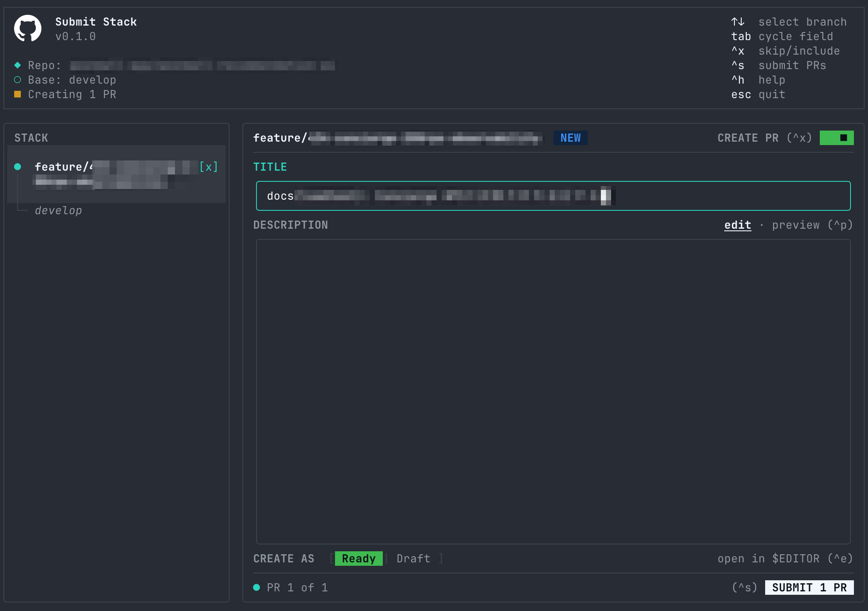
Task: Click the teal dot next to PR 1 of 1
Action: click(x=256, y=588)
